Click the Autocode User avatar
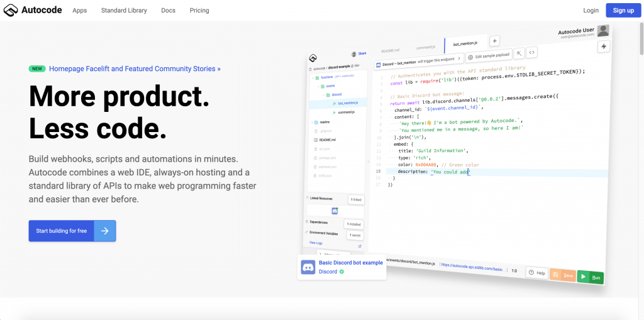This screenshot has width=644, height=320. coord(603,31)
